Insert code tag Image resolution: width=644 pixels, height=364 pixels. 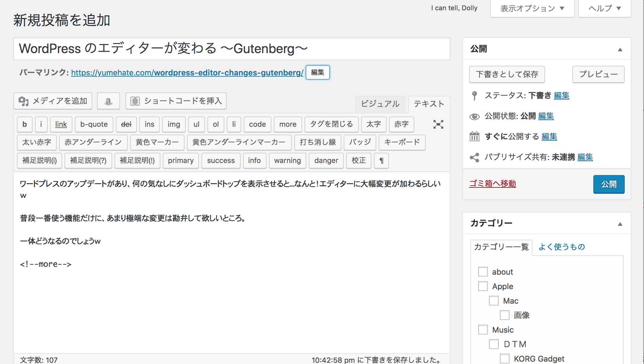pyautogui.click(x=257, y=124)
